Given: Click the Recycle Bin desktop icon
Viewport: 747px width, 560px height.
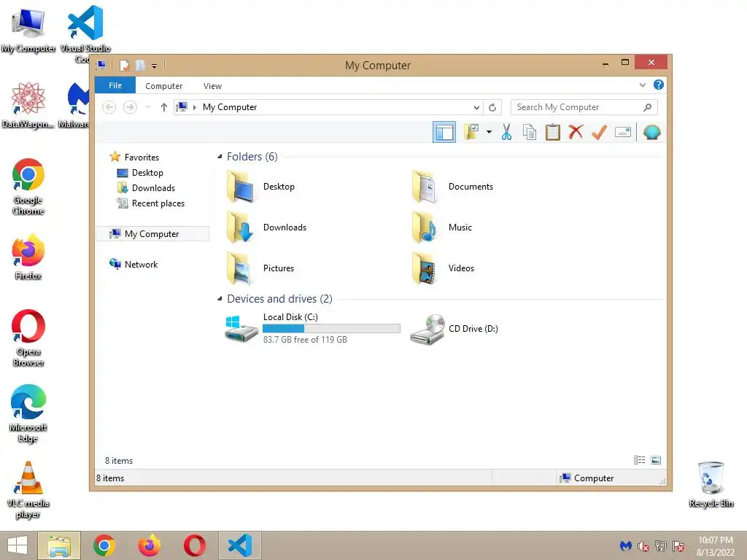Looking at the screenshot, I should (x=711, y=484).
